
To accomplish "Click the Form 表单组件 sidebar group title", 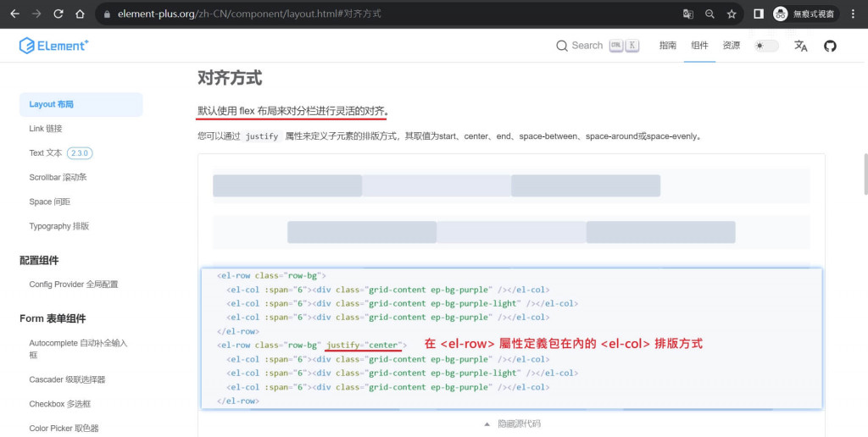I will [x=53, y=318].
